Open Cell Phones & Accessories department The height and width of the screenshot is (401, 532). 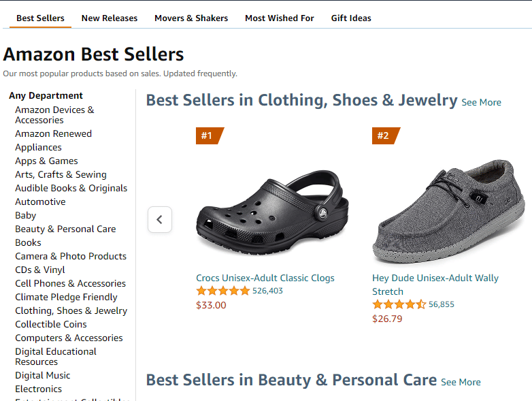click(x=71, y=284)
